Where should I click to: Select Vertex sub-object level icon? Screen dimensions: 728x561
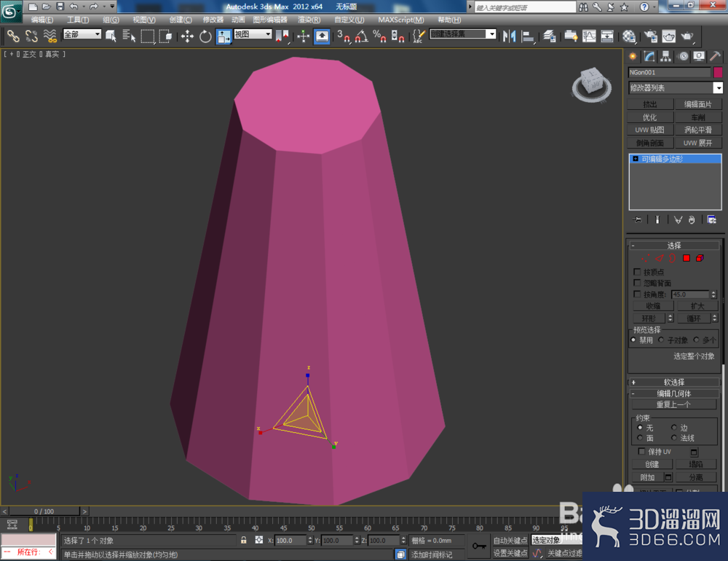pos(645,258)
